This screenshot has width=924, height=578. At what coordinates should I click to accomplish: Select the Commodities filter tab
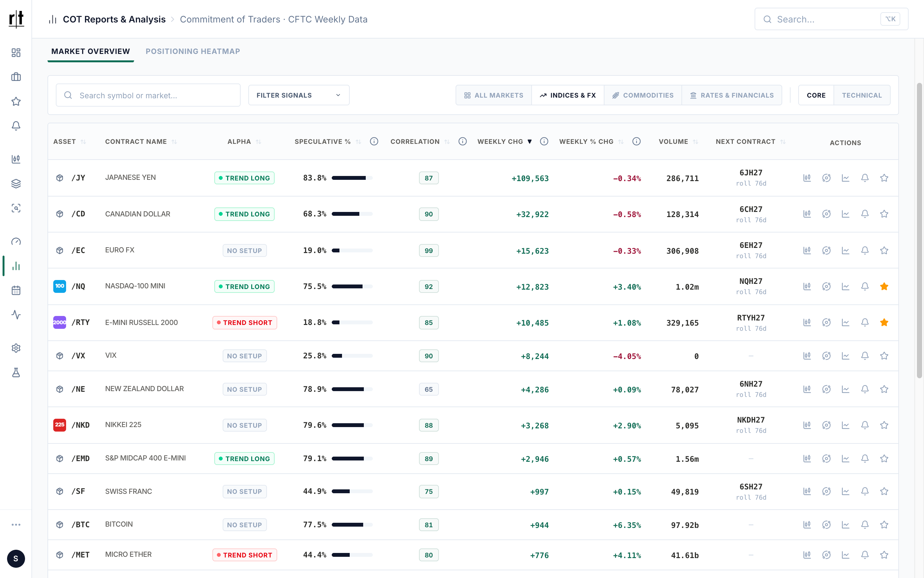pos(643,95)
